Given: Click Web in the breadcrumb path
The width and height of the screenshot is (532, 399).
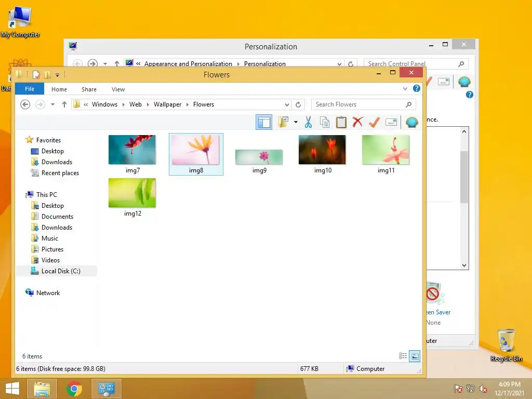Looking at the screenshot, I should 136,104.
